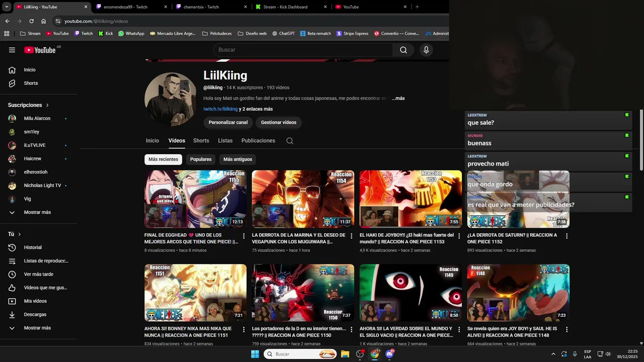Click LiilKiing channel avatar

pyautogui.click(x=170, y=99)
